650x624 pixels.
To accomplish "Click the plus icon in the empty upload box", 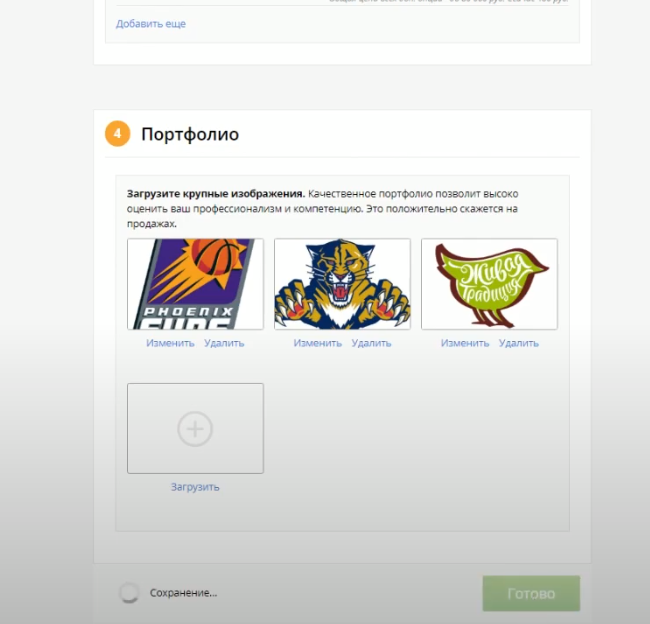I will click(x=195, y=429).
